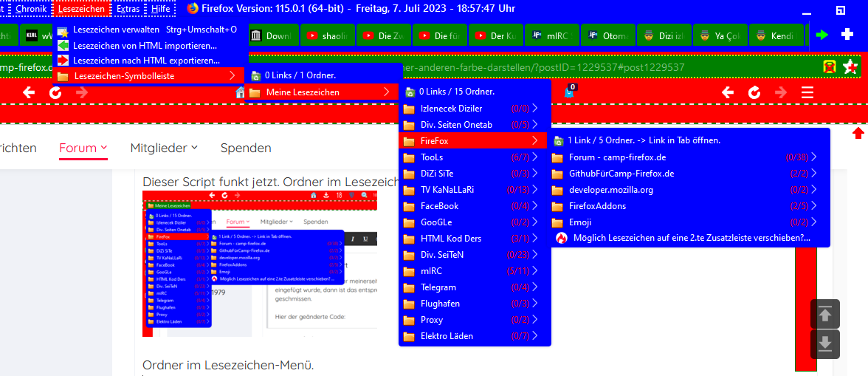Click the Spenden link on page
868x376 pixels.
coord(246,148)
